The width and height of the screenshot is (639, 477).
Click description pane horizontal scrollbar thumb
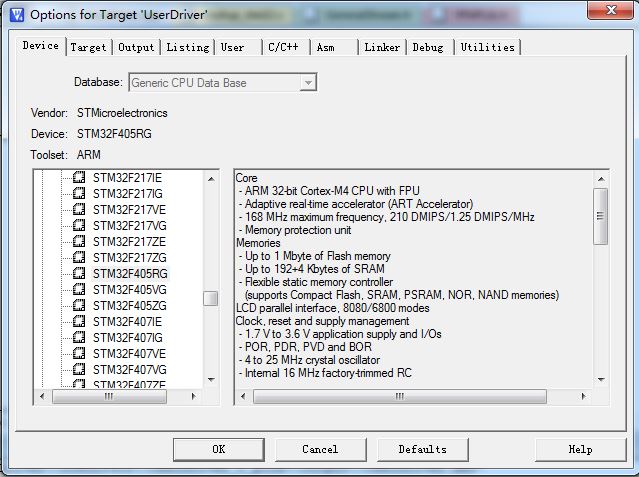(x=400, y=396)
